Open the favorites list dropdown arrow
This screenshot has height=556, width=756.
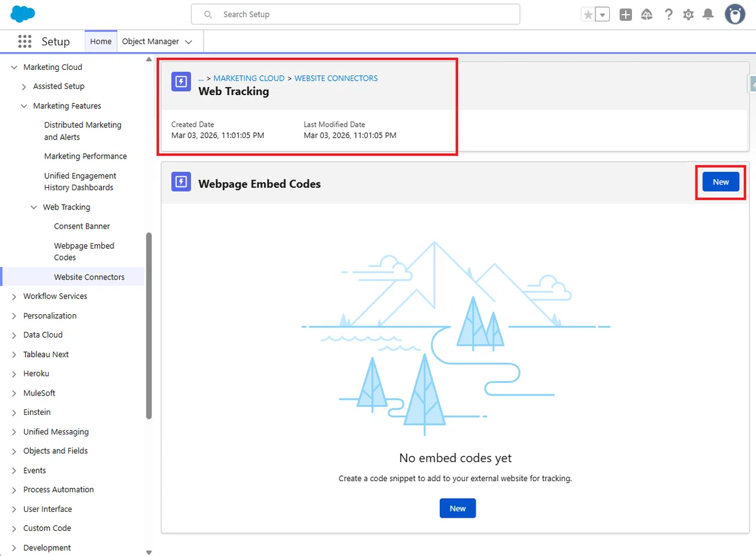pyautogui.click(x=602, y=14)
